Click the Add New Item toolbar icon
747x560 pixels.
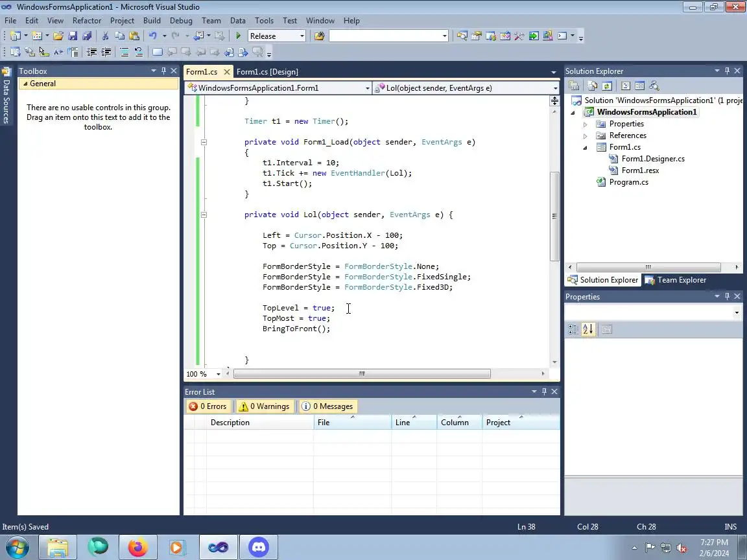pos(37,36)
